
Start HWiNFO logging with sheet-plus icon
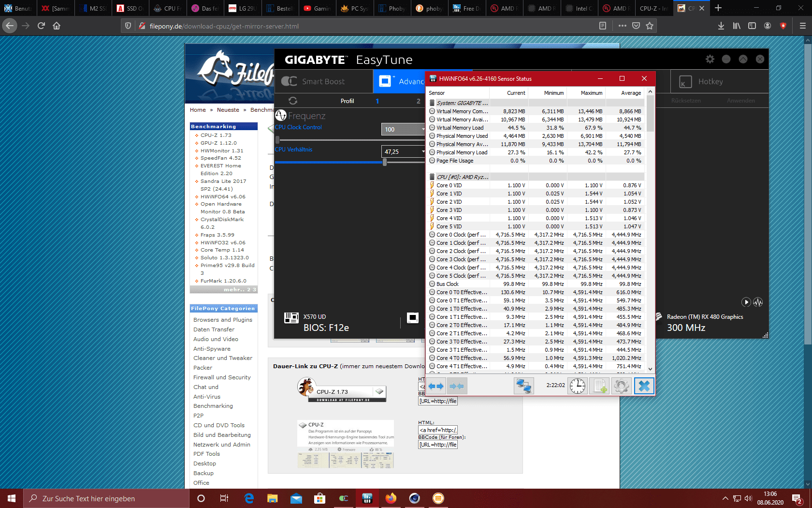600,386
